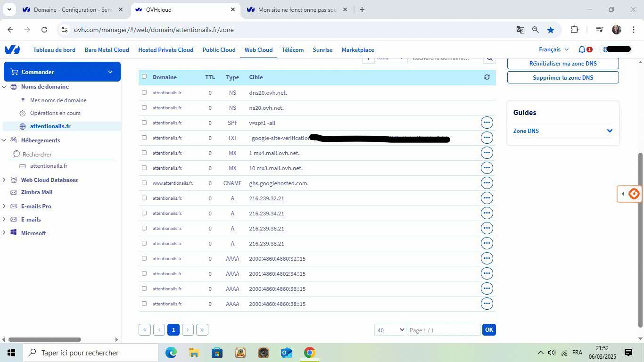Click the page number input field
644x362 pixels.
pyautogui.click(x=444, y=330)
